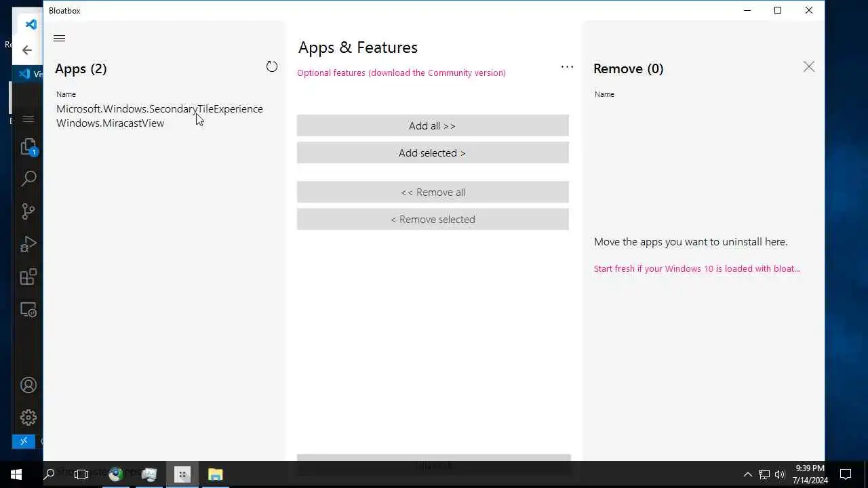Open VS Code Search icon in activity bar

point(28,179)
